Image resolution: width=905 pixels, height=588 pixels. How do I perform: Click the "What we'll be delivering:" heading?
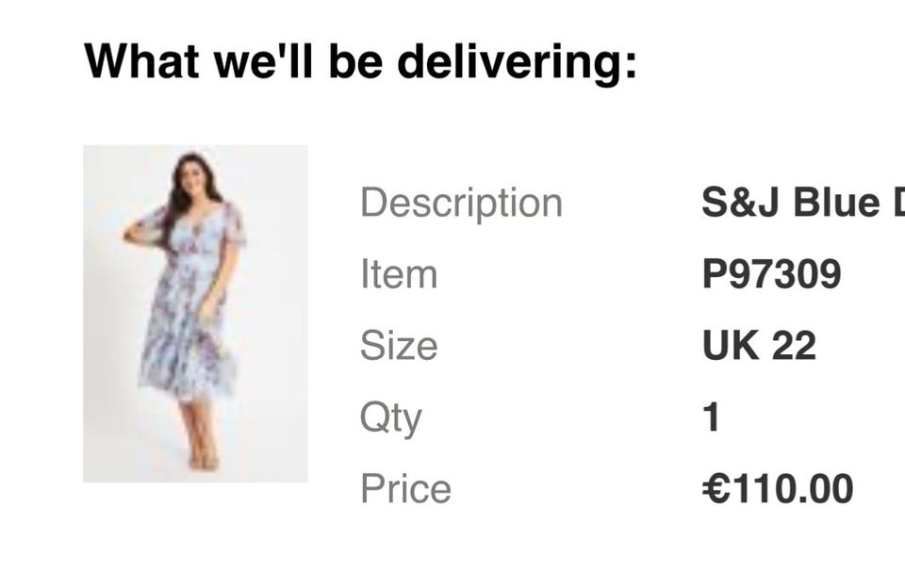coord(360,62)
